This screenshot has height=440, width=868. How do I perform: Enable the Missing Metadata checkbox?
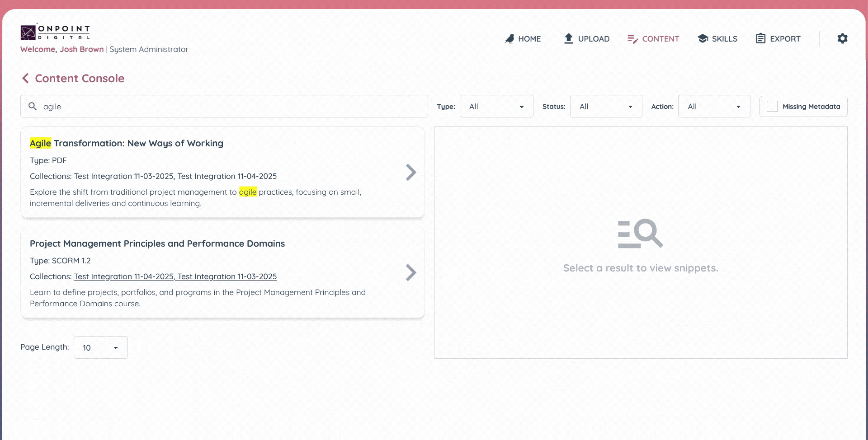tap(772, 106)
